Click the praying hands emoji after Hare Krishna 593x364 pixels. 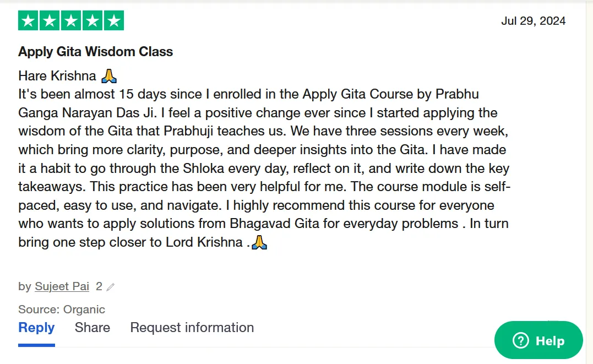pyautogui.click(x=110, y=75)
